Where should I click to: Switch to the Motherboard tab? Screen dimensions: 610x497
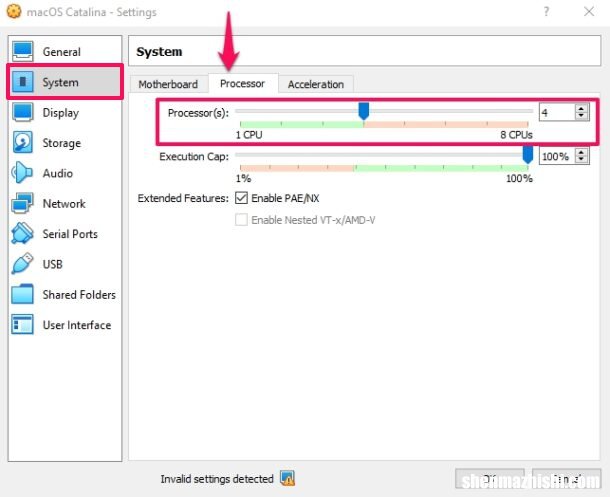(x=168, y=84)
